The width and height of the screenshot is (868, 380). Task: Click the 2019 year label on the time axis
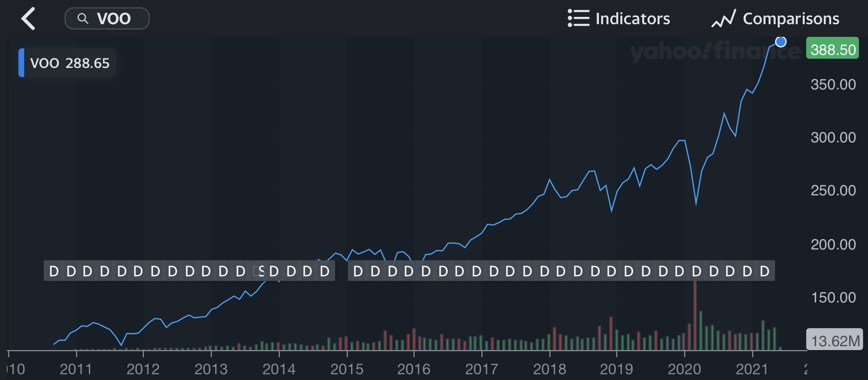point(616,369)
